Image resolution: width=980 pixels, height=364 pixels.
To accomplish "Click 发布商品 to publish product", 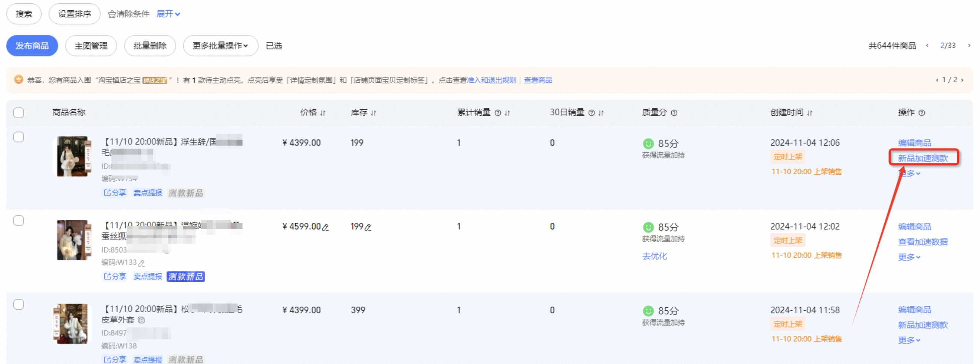I will pyautogui.click(x=32, y=46).
